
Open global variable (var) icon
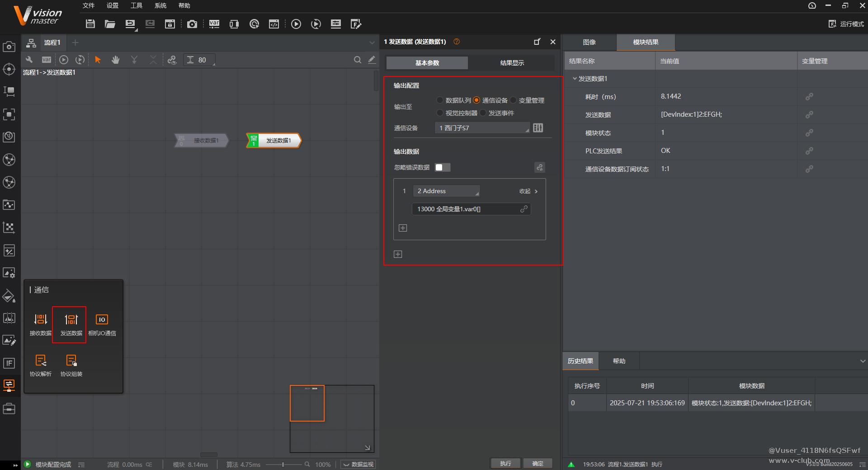[214, 24]
